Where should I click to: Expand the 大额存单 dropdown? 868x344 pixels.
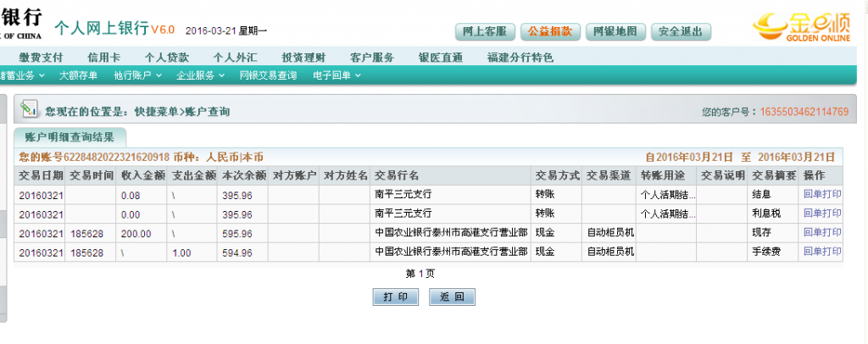coord(82,75)
